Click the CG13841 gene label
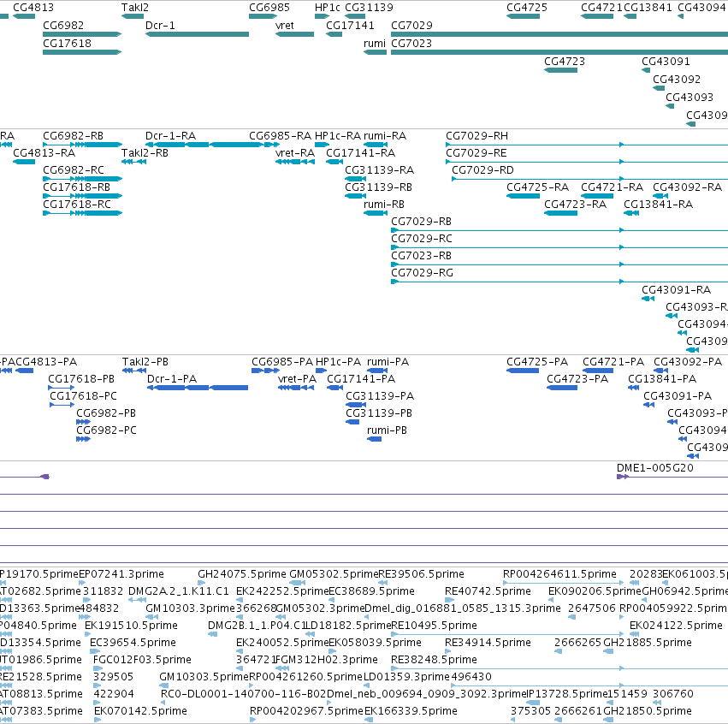 pos(648,8)
